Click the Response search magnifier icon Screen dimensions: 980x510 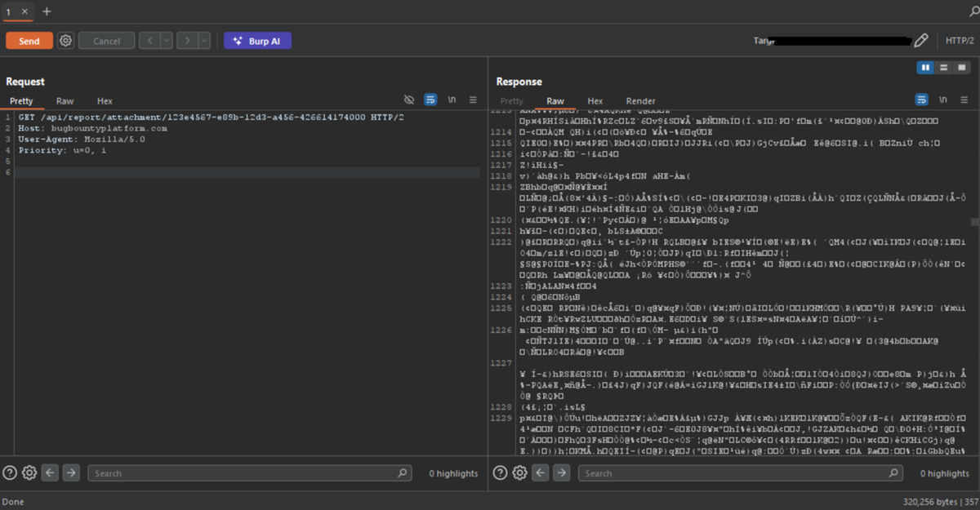click(893, 473)
